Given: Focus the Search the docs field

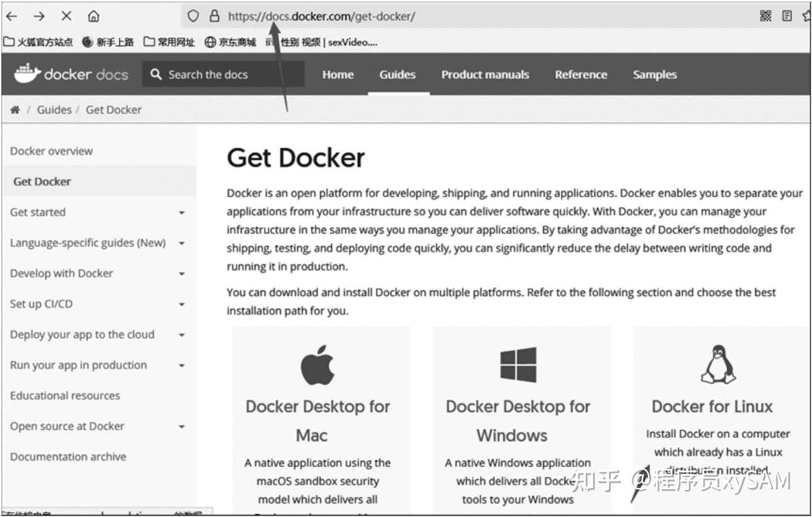Looking at the screenshot, I should 224,74.
